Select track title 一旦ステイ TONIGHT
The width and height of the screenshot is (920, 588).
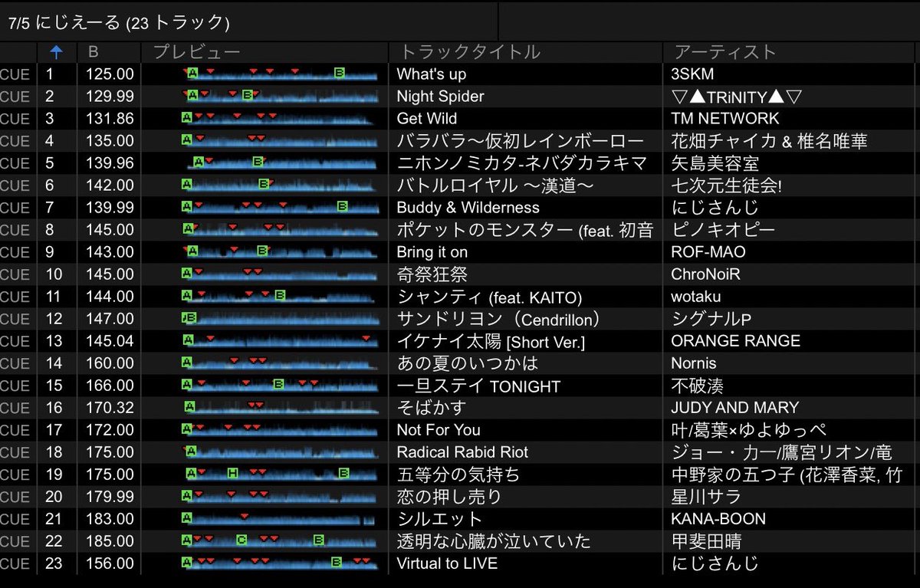pyautogui.click(x=479, y=386)
